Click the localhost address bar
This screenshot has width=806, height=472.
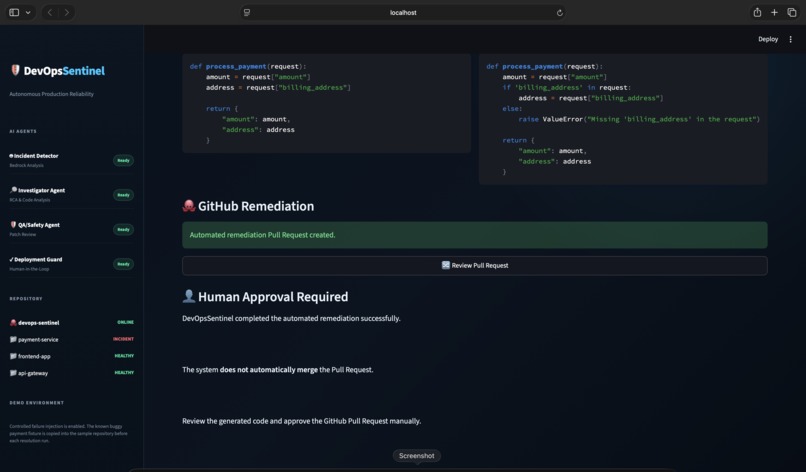(x=403, y=12)
